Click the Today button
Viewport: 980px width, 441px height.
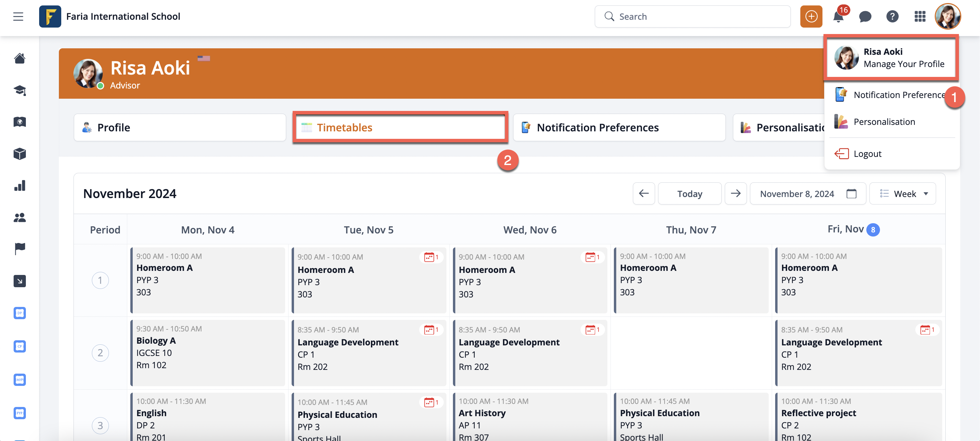(689, 194)
